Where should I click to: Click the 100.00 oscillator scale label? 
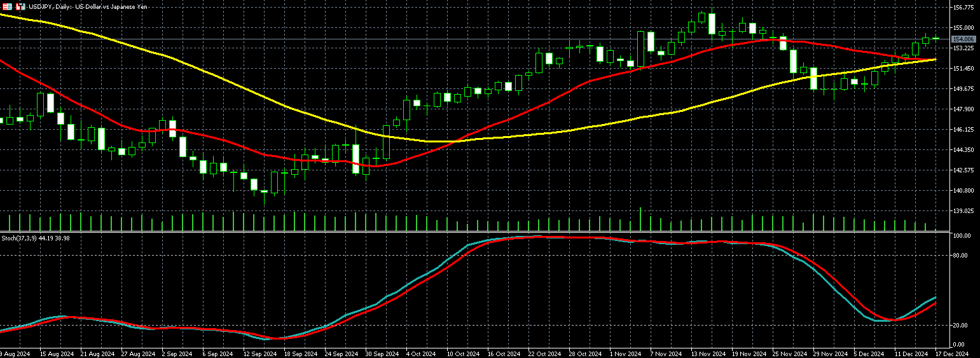coord(960,236)
